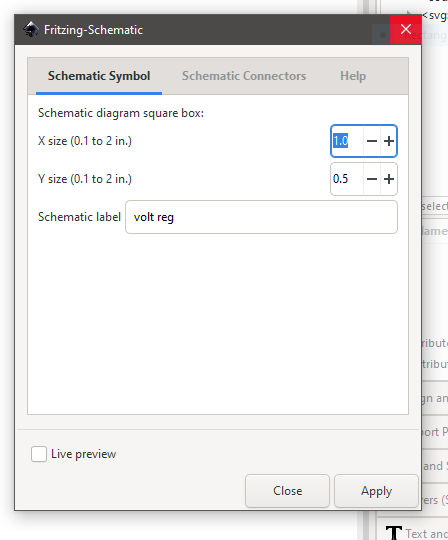Click the 'Y size (0.1 to 2 in.)' label
This screenshot has height=540, width=448.
point(85,179)
